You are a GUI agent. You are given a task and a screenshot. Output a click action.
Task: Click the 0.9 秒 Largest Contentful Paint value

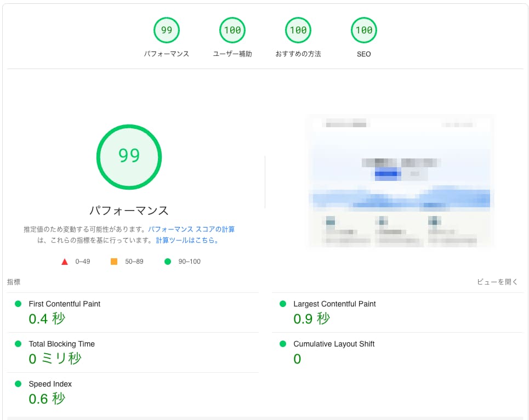[312, 319]
